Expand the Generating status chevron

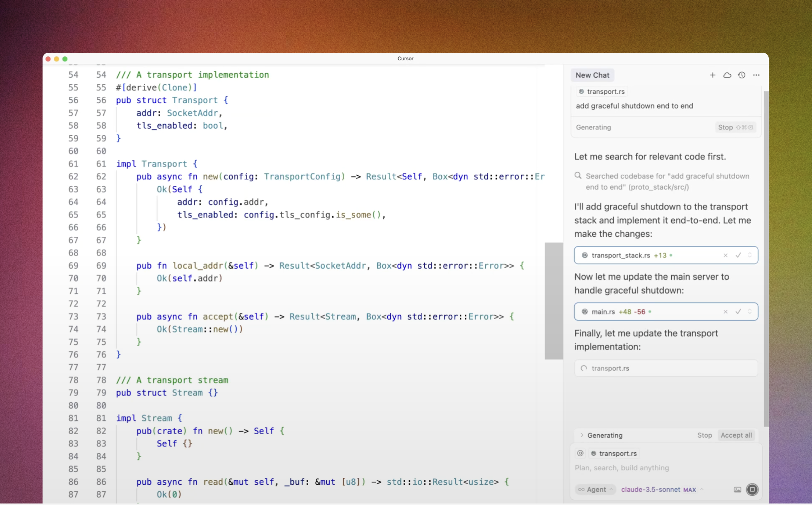click(582, 435)
